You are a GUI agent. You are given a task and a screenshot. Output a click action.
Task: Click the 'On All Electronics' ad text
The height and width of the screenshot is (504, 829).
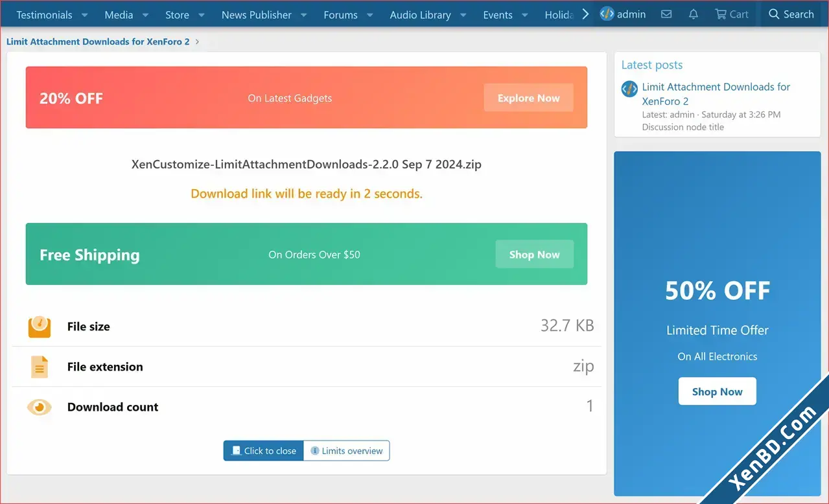pos(718,356)
